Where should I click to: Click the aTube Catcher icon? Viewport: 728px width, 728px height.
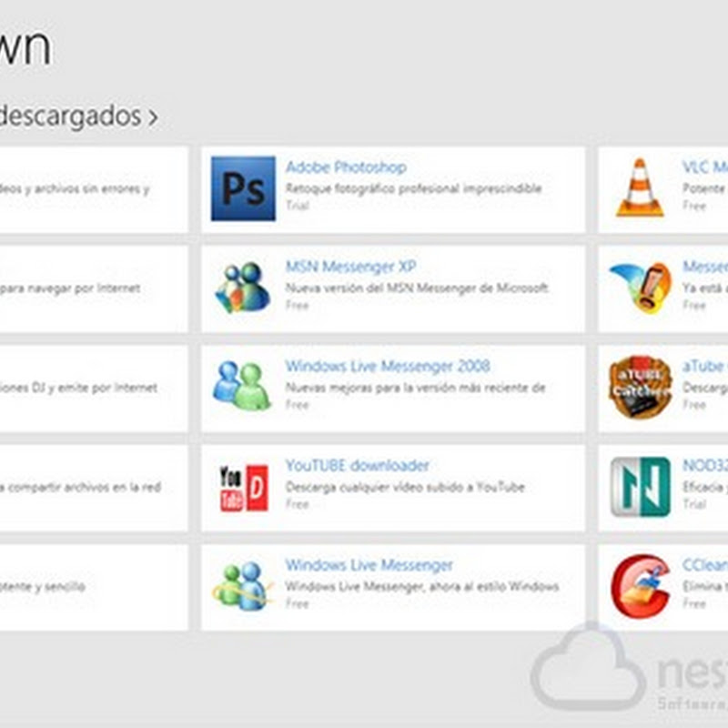pos(641,388)
